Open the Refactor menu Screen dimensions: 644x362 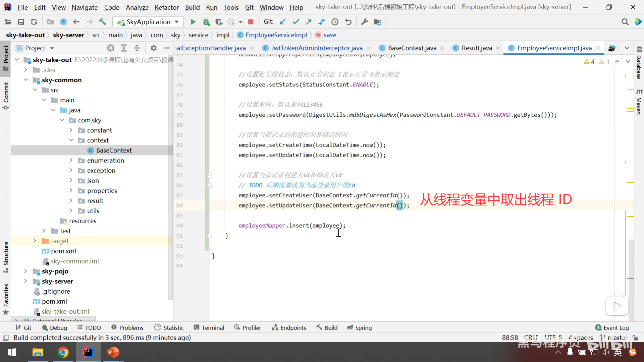point(166,7)
